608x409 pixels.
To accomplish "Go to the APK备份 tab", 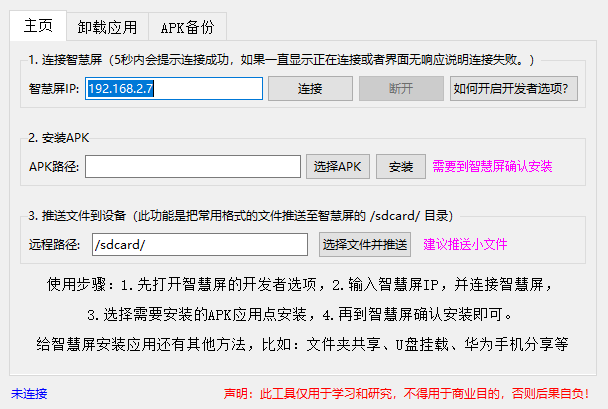I will point(187,27).
